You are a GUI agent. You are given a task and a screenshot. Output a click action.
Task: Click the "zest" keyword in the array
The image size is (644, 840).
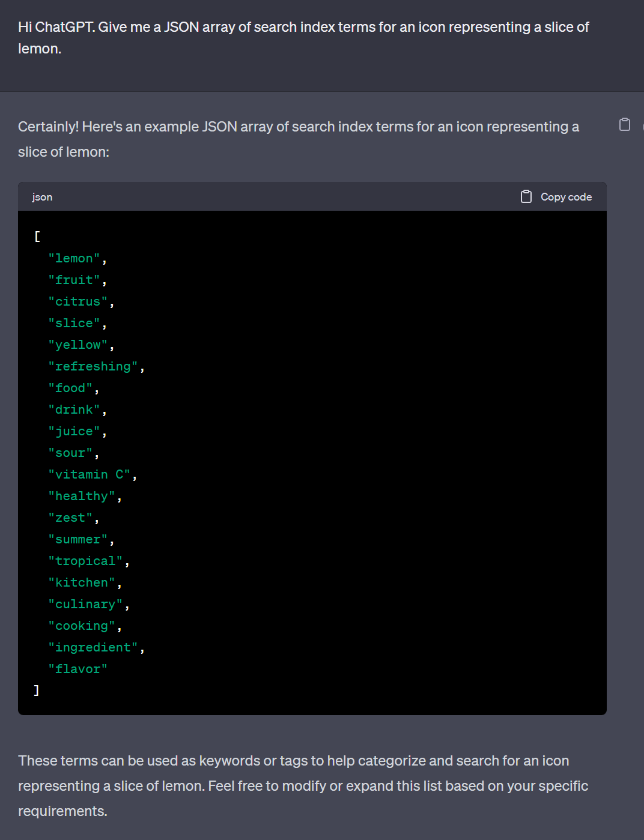point(70,517)
